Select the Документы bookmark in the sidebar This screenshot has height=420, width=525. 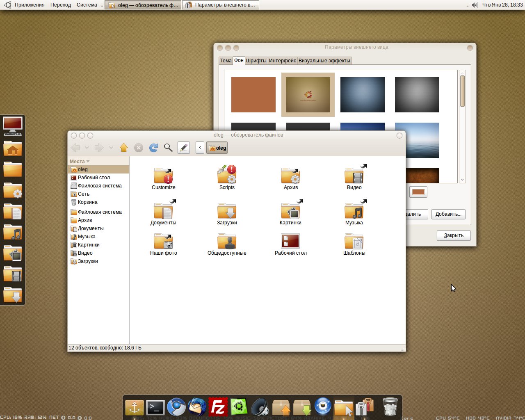98,228
